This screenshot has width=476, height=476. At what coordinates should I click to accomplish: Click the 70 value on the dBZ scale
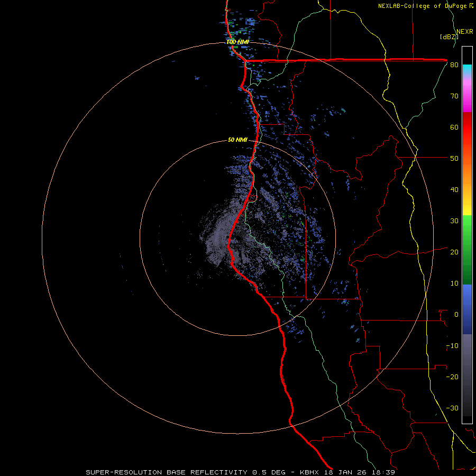[x=454, y=96]
